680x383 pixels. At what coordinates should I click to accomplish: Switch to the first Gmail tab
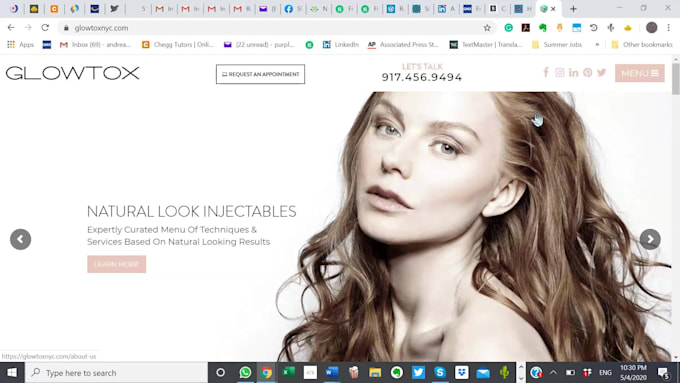tap(164, 9)
